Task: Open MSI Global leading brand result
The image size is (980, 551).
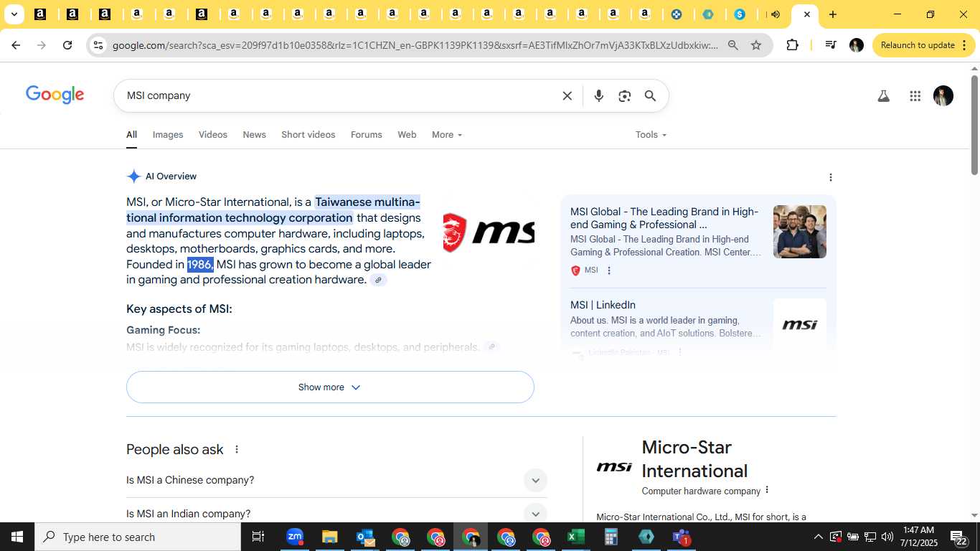Action: pos(664,218)
